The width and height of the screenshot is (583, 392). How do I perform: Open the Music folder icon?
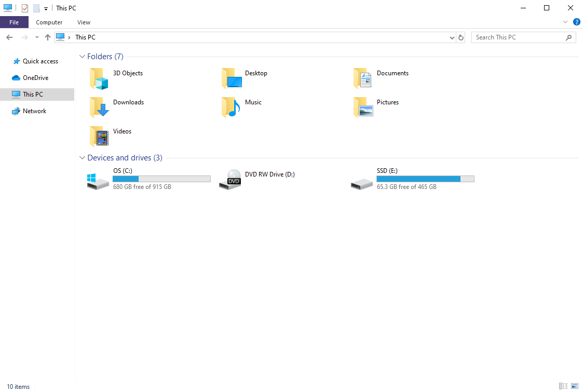(x=231, y=107)
